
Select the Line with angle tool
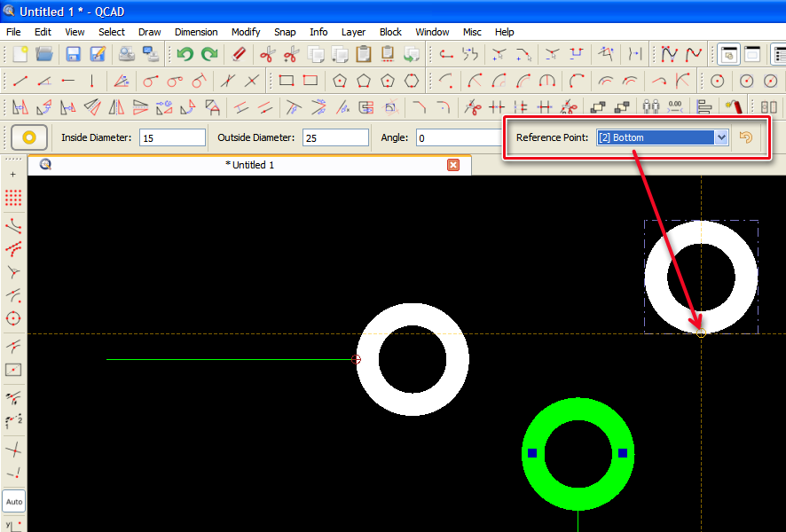tap(44, 81)
